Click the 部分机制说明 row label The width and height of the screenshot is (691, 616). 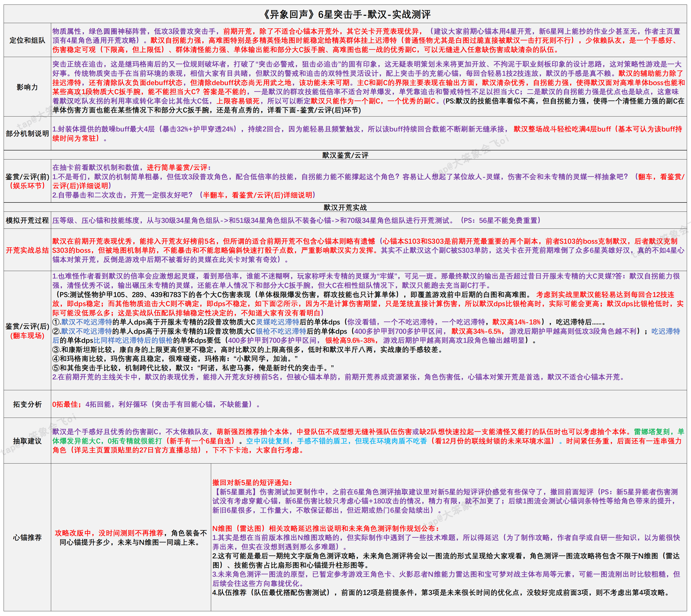[27, 133]
